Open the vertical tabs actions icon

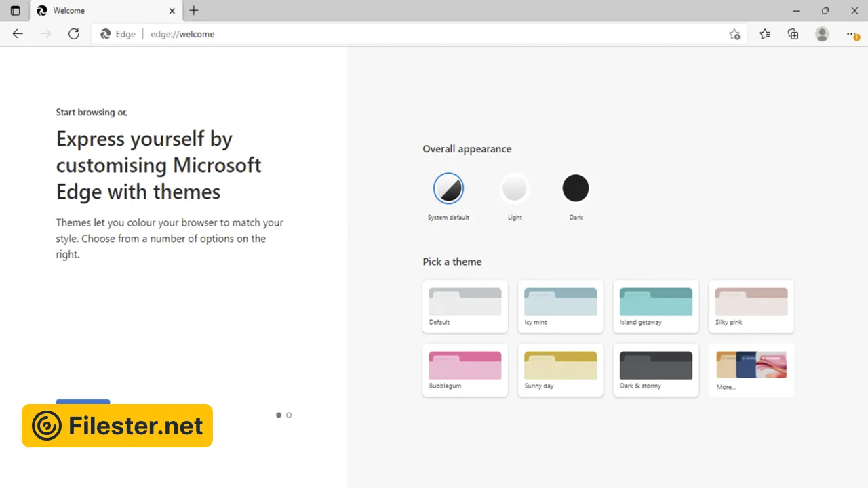15,11
